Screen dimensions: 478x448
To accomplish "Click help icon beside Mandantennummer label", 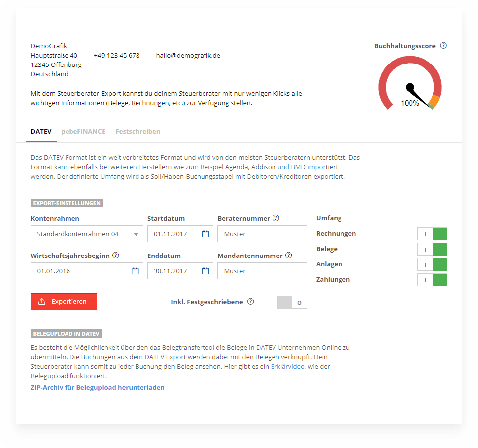I will [x=289, y=256].
